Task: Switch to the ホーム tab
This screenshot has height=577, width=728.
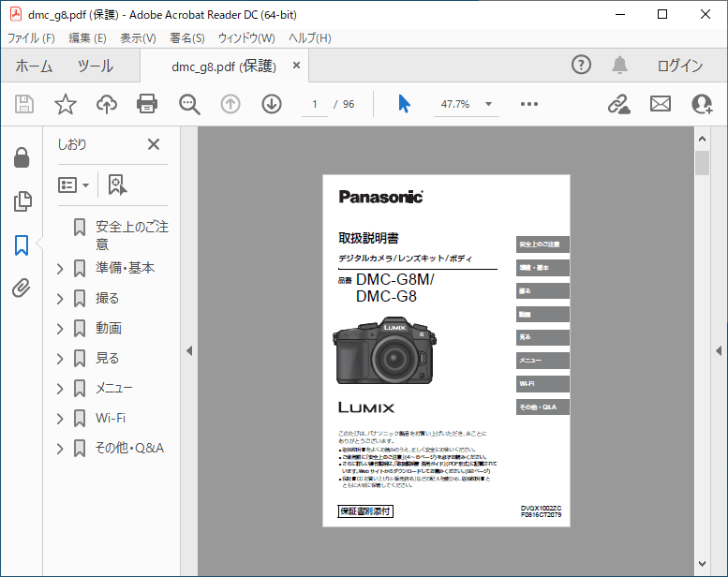Action: tap(34, 66)
